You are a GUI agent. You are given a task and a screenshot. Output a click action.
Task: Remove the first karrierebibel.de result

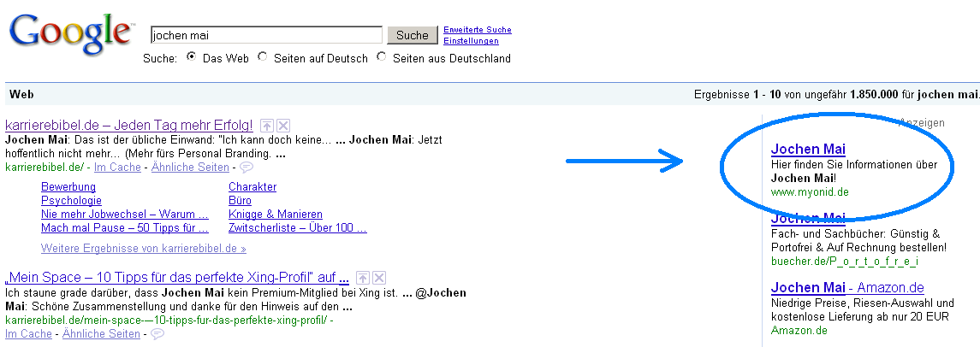coord(283,125)
